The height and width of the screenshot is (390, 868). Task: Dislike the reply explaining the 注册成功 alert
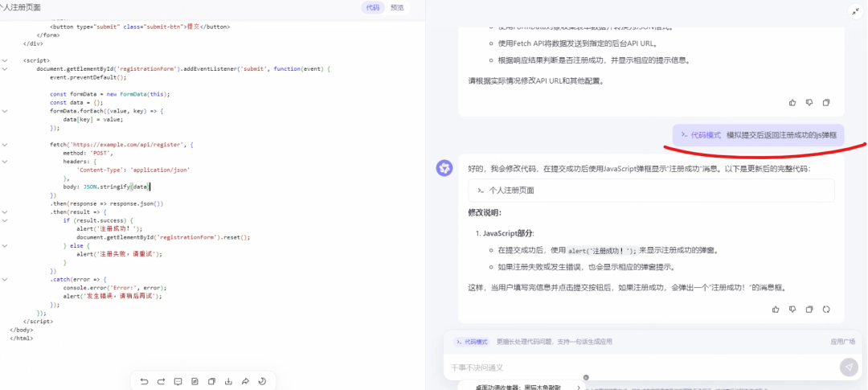792,309
